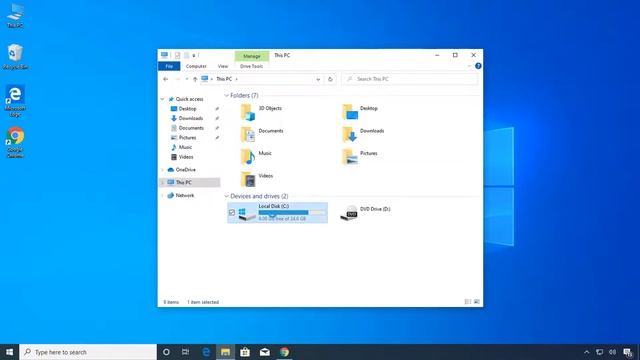This screenshot has height=360, width=640.
Task: Select the Manage contextual tab
Action: pos(252,56)
